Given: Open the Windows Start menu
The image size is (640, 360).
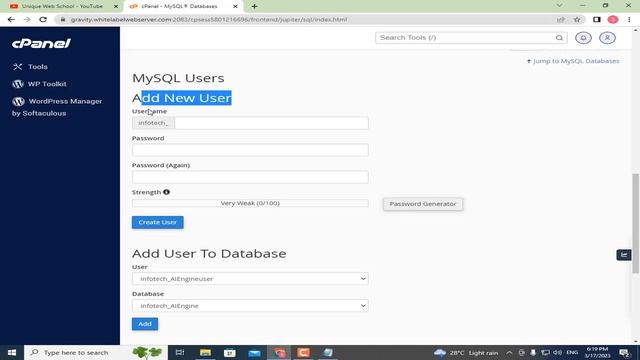Looking at the screenshot, I should coord(12,352).
